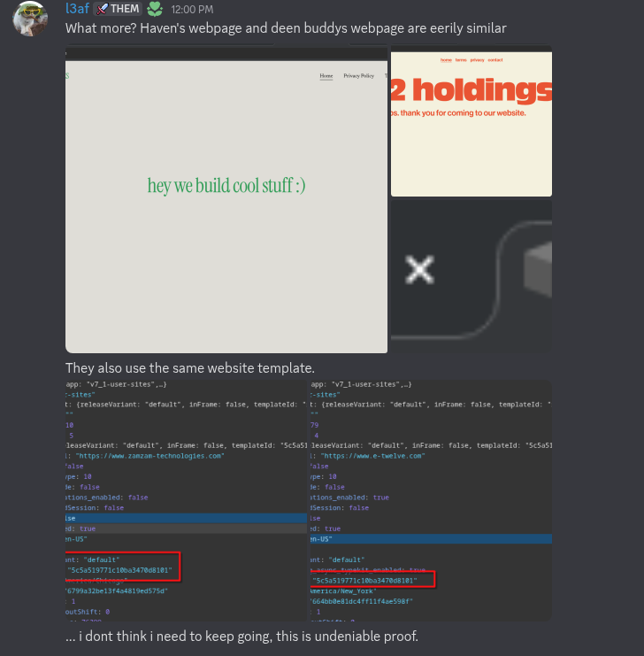Click the zamzam-technologies.com URL
Image resolution: width=644 pixels, height=656 pixels.
[x=150, y=456]
